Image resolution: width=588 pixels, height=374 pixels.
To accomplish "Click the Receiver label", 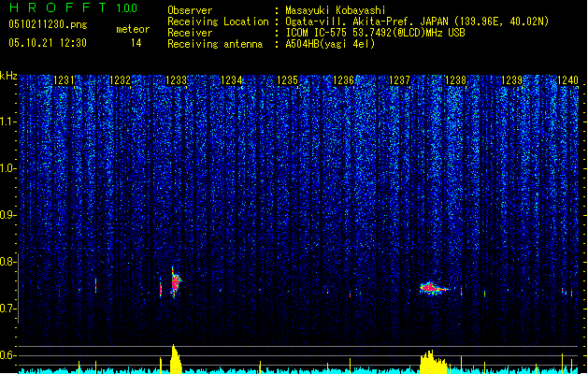I will pos(190,33).
